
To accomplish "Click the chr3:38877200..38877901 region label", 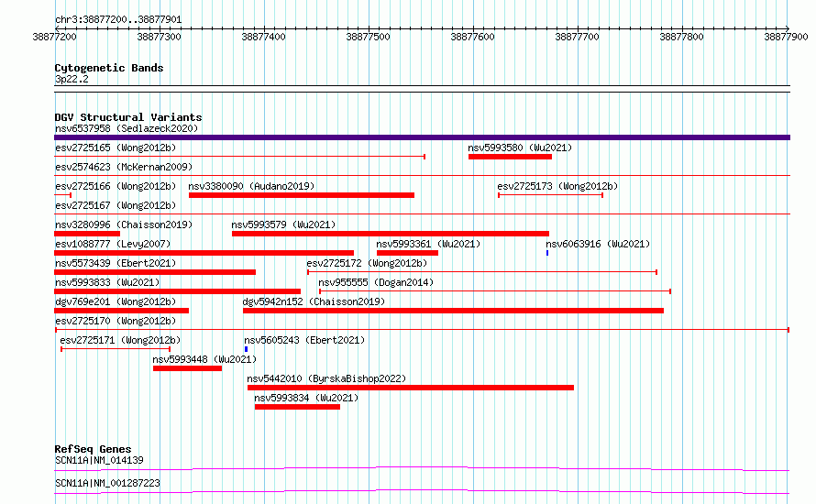I will [x=118, y=20].
